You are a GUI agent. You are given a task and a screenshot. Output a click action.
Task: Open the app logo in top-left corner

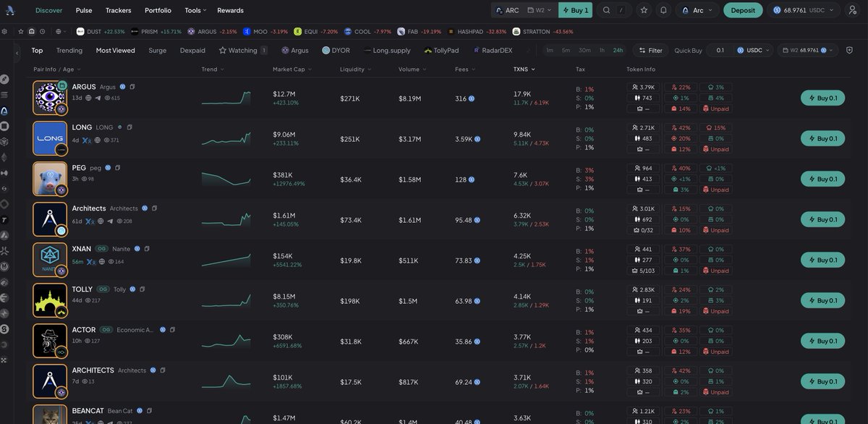point(12,10)
